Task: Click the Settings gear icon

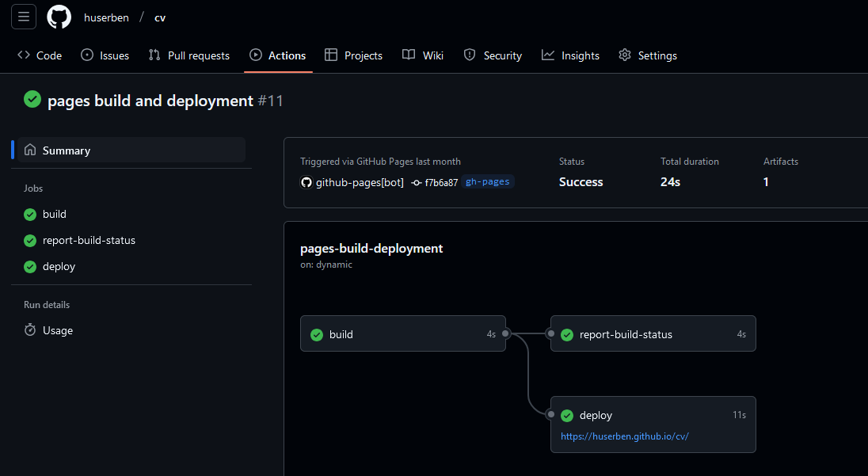Action: 625,55
